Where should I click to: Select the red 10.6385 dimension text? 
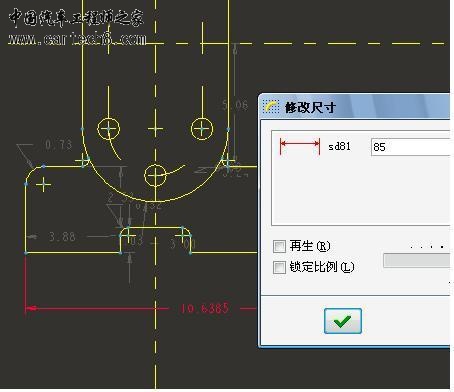(204, 308)
